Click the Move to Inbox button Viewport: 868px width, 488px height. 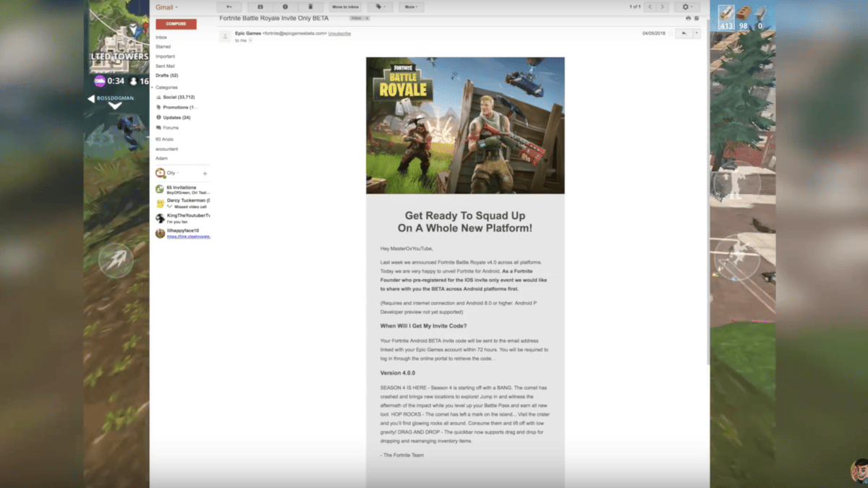click(x=345, y=7)
